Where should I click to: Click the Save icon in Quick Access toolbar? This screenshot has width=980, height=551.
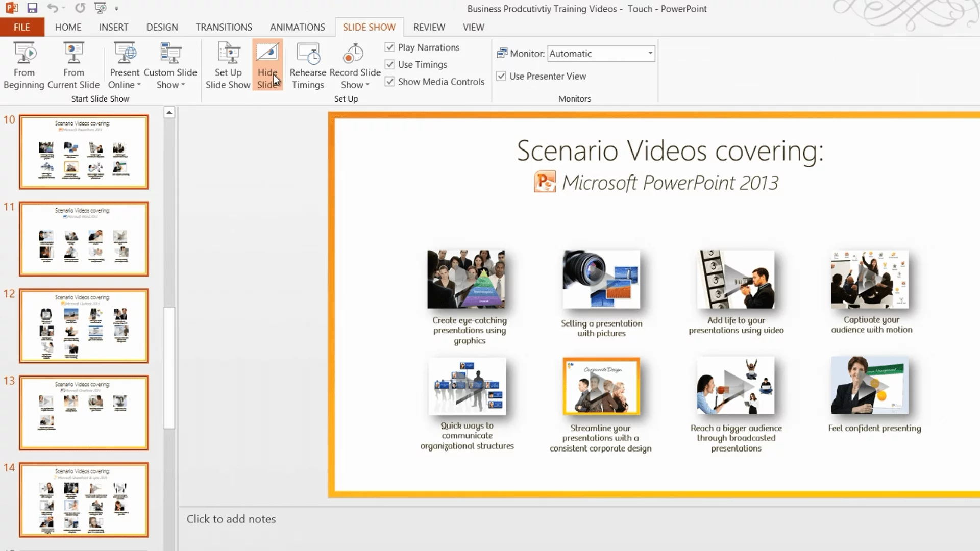pyautogui.click(x=32, y=8)
